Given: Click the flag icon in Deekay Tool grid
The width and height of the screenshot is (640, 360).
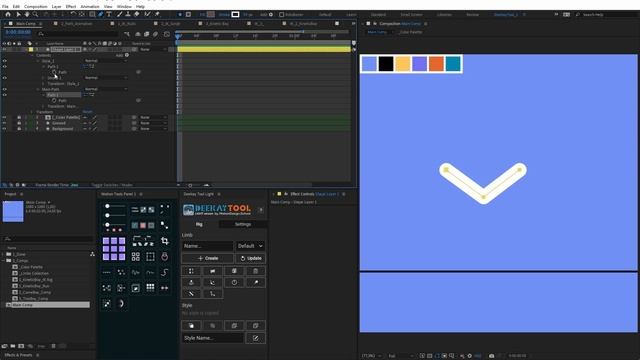Looking at the screenshot, I should pyautogui.click(x=213, y=271).
